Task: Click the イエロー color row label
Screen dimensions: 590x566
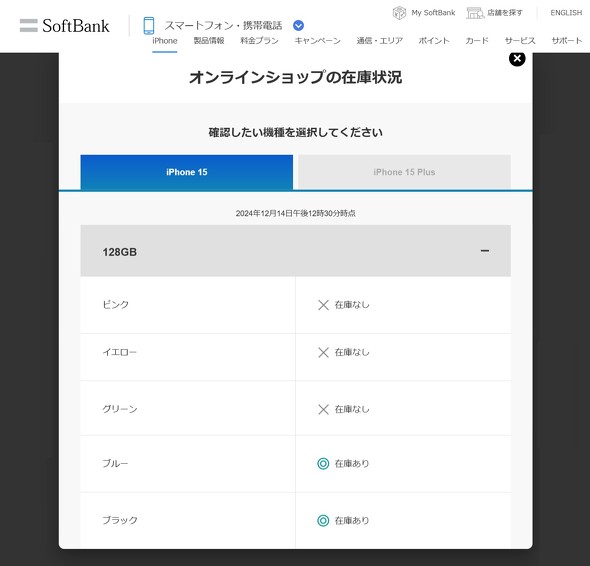Action: pyautogui.click(x=119, y=352)
